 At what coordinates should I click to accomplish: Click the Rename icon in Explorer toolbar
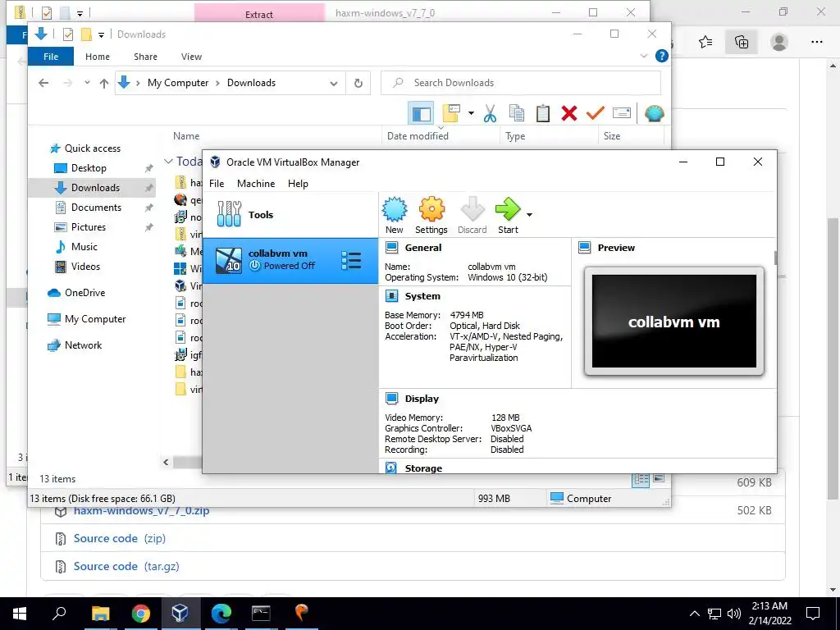click(x=622, y=113)
